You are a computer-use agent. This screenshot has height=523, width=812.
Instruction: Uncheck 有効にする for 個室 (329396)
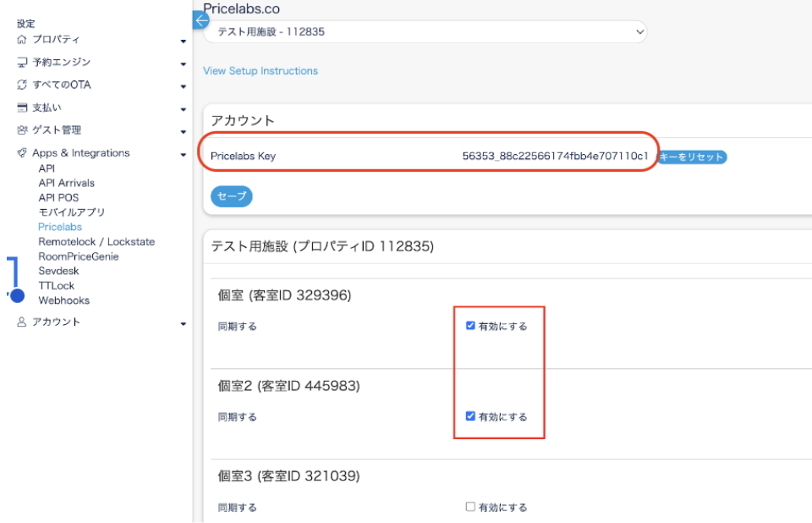click(470, 326)
